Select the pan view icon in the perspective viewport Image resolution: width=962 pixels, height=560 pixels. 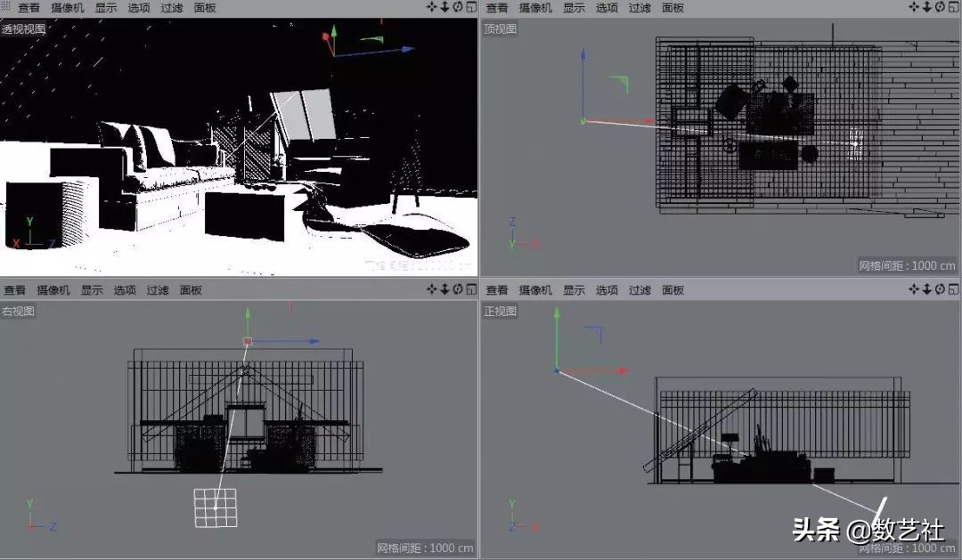point(430,6)
